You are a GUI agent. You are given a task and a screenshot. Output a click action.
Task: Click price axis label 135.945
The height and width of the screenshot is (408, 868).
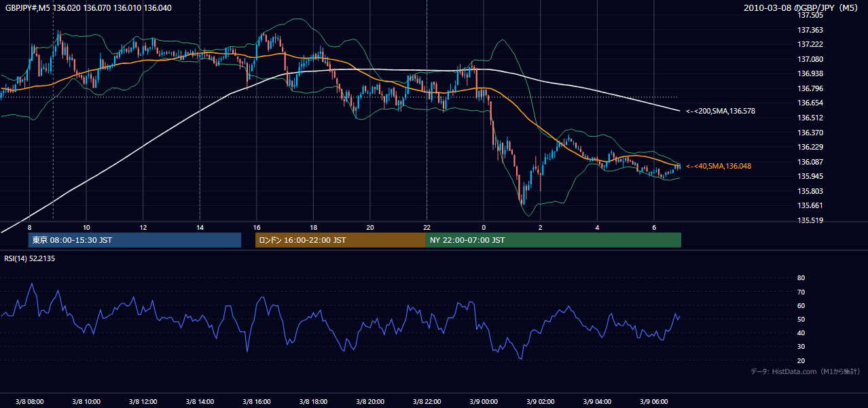click(x=810, y=176)
